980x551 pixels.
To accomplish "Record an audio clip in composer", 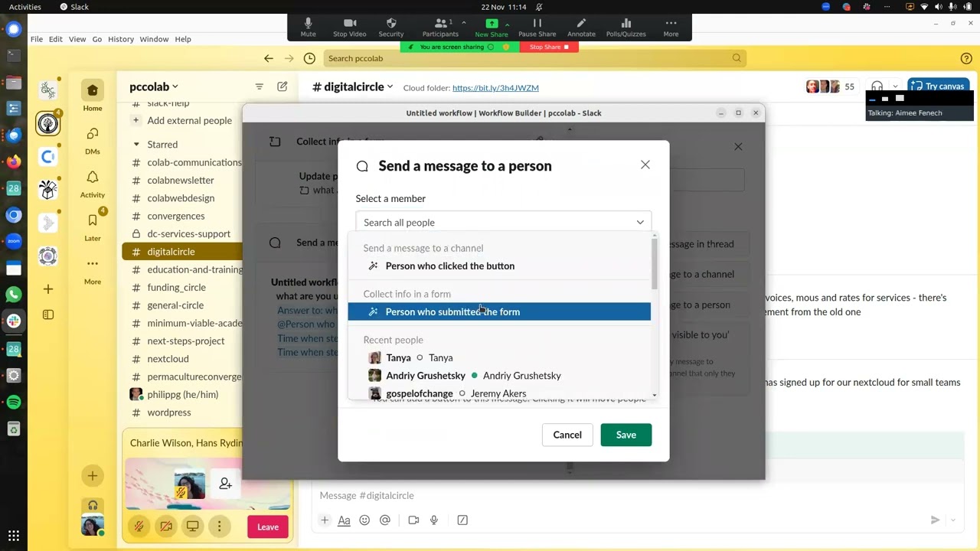I will coord(434,520).
